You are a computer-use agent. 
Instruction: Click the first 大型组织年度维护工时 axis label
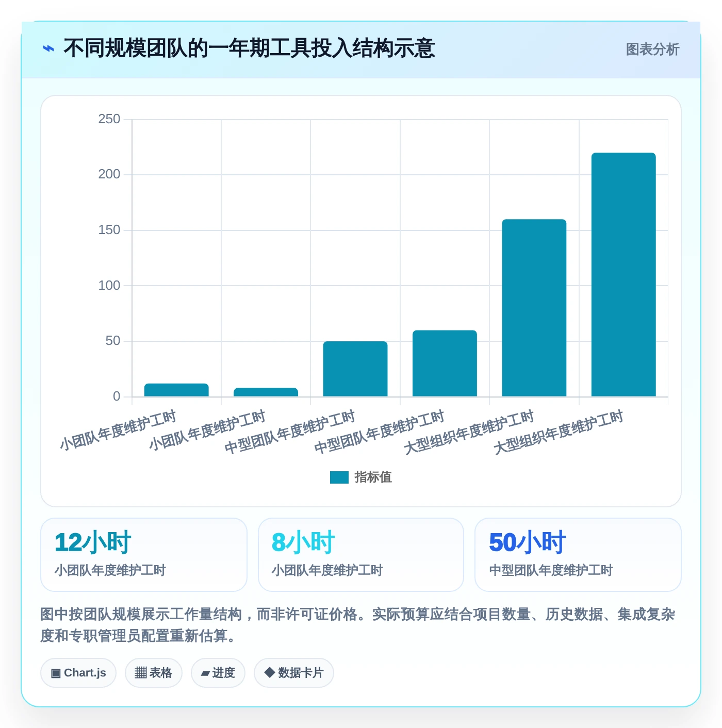click(x=469, y=432)
